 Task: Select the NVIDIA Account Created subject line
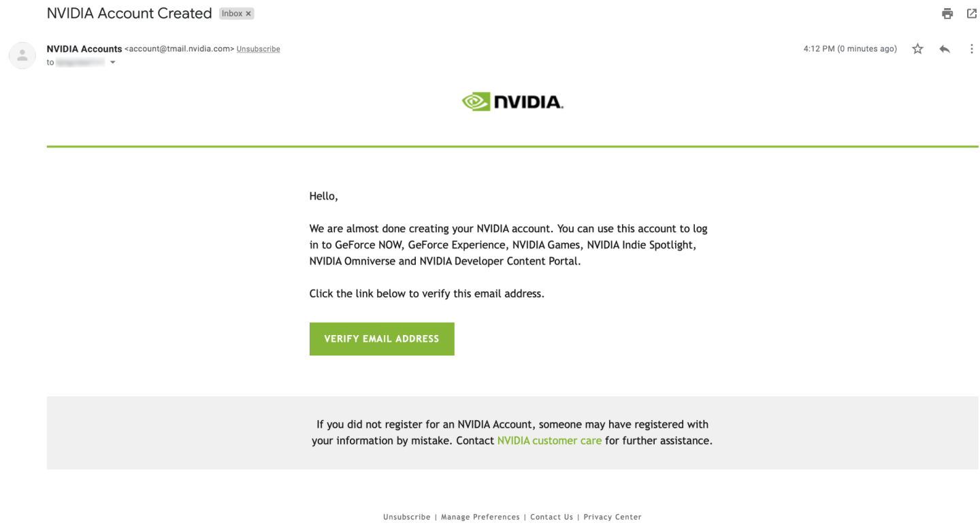(128, 13)
